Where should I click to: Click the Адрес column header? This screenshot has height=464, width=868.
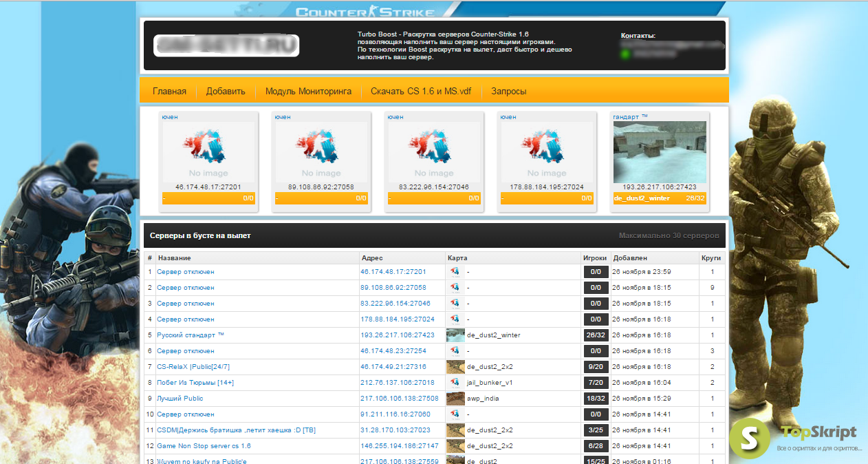[x=371, y=258]
